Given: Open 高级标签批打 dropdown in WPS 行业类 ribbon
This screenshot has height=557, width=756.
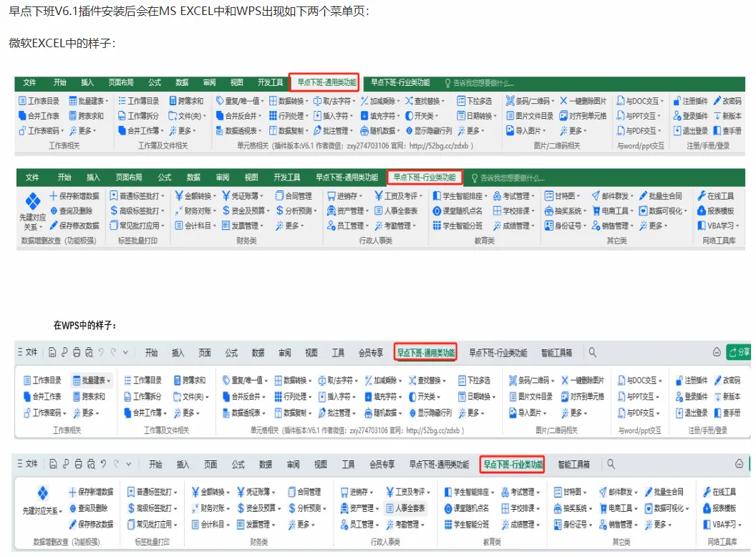Looking at the screenshot, I should pos(152,508).
